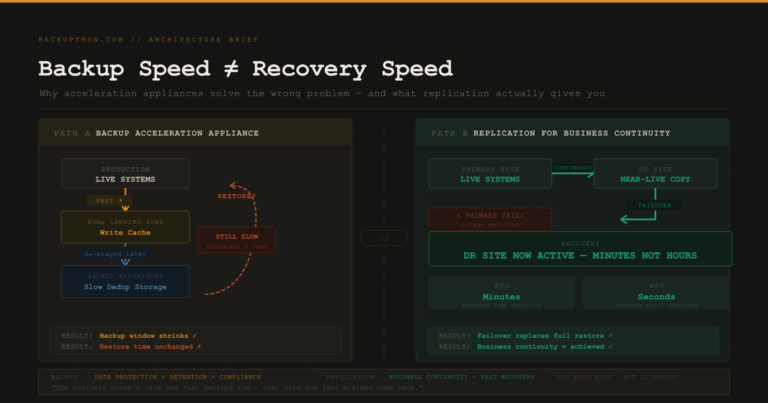Viewport: 768px width, 403px height.
Task: Click the 'FAILOVER' label
Action: pyautogui.click(x=655, y=206)
